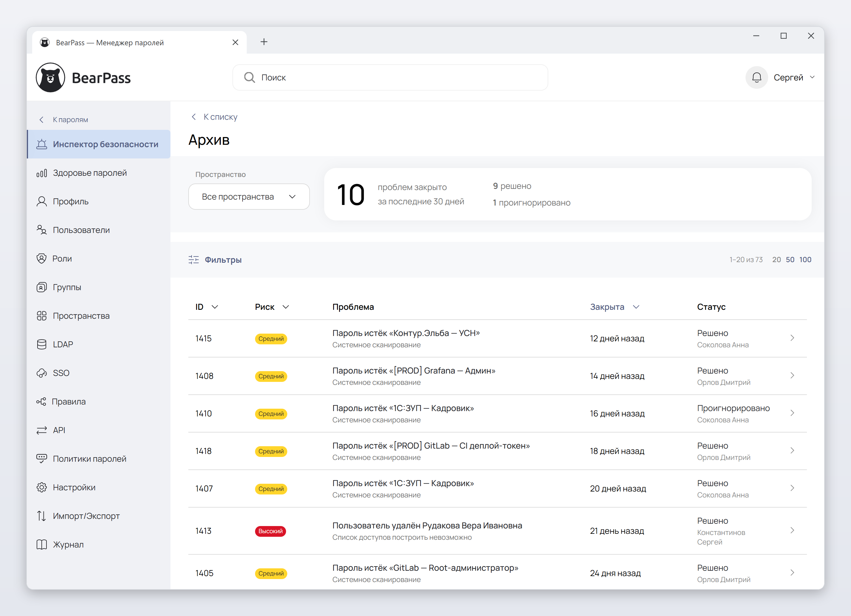Open details chevron for issue 1405

point(793,573)
